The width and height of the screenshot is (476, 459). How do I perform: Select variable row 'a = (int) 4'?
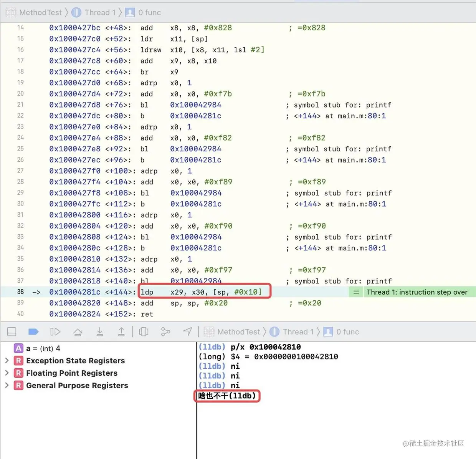pyautogui.click(x=43, y=348)
